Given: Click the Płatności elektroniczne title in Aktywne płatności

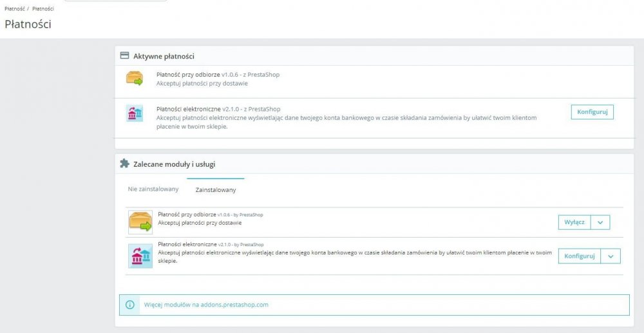Looking at the screenshot, I should 188,109.
